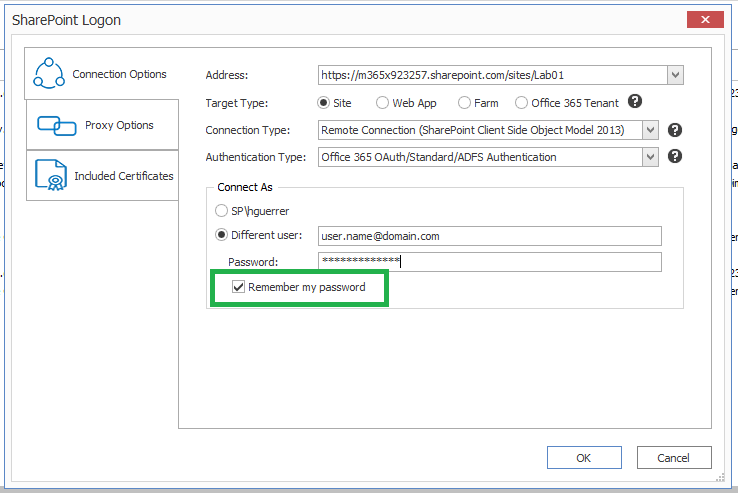This screenshot has height=493, width=738.
Task: Click the Password: label
Action: [x=253, y=262]
